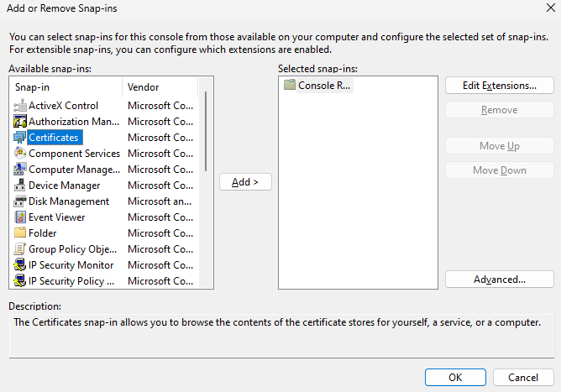Select IP Security Policy entry in list
The image size is (561, 392).
click(71, 281)
